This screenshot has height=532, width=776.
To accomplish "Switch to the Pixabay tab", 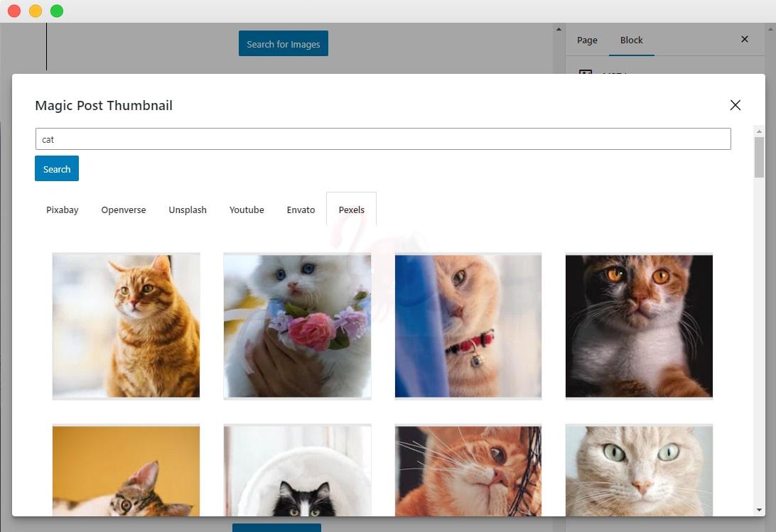I will point(63,210).
